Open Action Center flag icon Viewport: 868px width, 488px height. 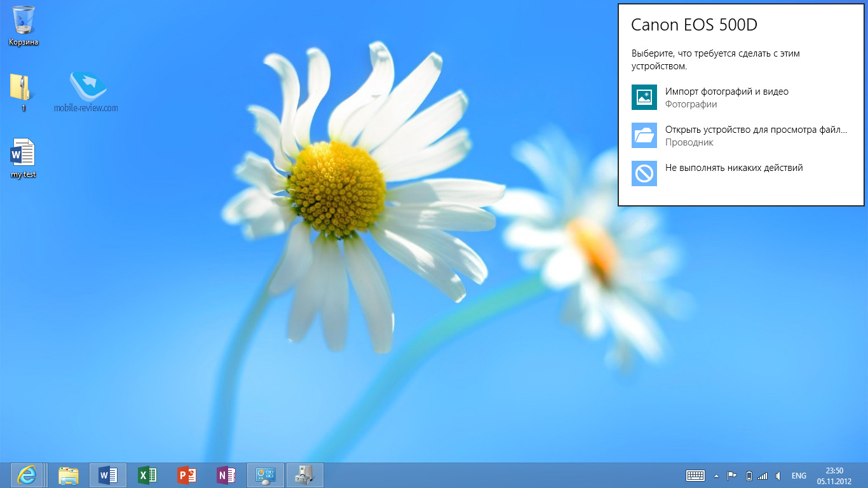point(732,475)
